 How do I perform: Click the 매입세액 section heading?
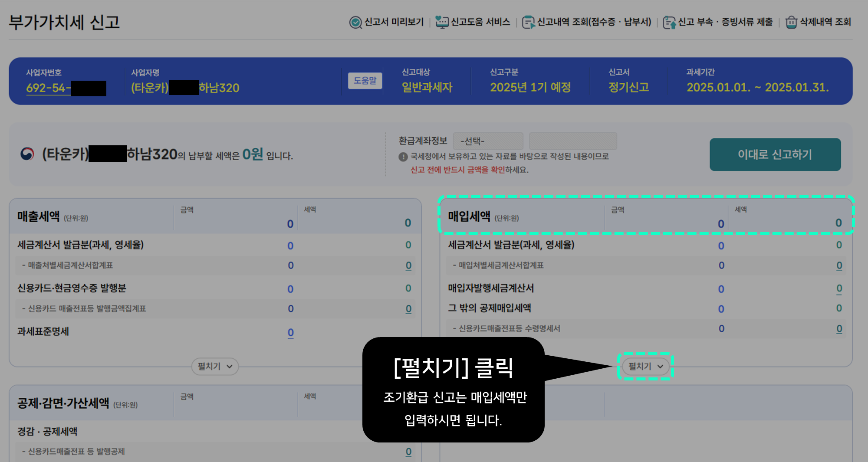[469, 216]
